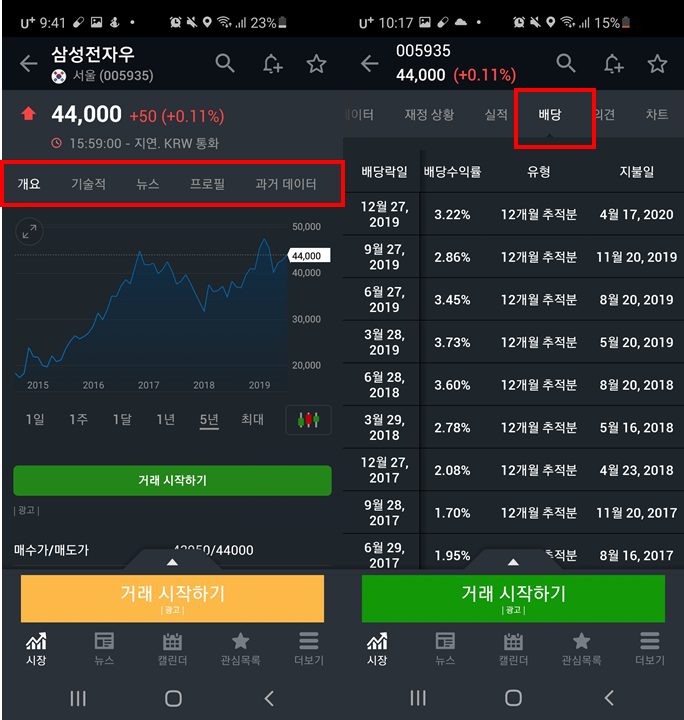
Task: Select 6월 28, 2018 ex-dividend date
Action: [384, 385]
